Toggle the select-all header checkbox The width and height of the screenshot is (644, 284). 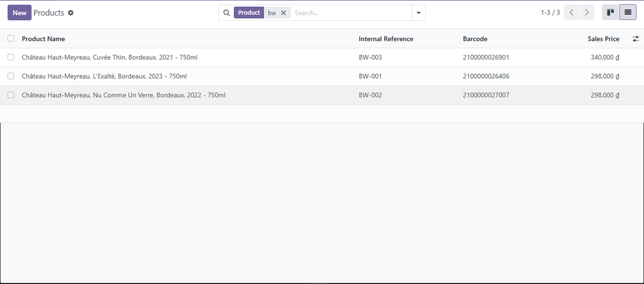click(11, 38)
